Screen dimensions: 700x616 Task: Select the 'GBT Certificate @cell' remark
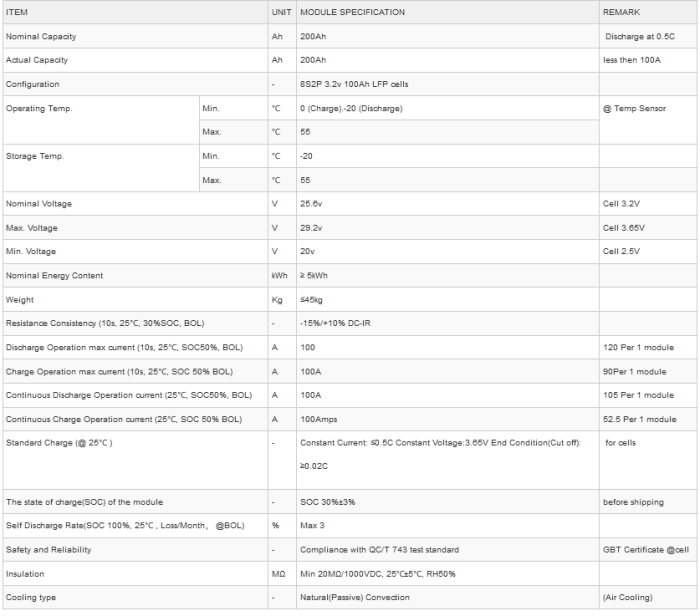coord(646,549)
